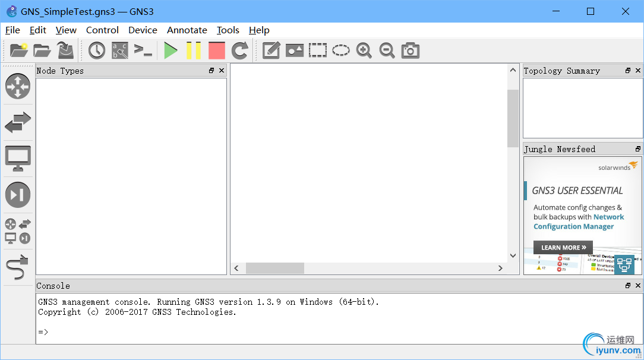Viewport: 644px width, 360px height.
Task: Click LEARN MORE in newsfeed ad
Action: tap(563, 248)
